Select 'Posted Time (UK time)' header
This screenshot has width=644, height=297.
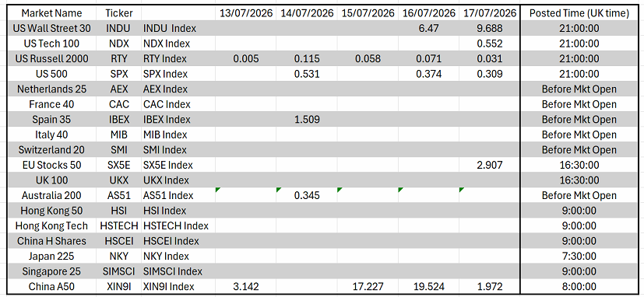(579, 13)
